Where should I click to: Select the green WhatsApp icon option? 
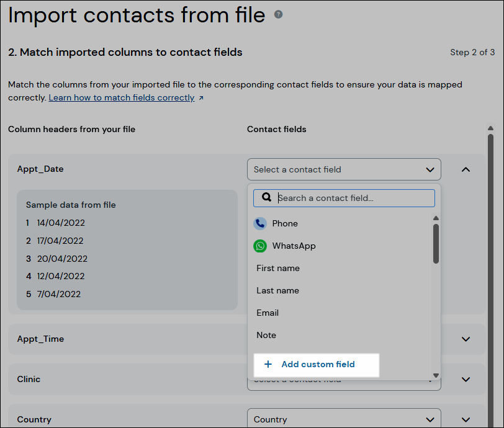coord(260,246)
